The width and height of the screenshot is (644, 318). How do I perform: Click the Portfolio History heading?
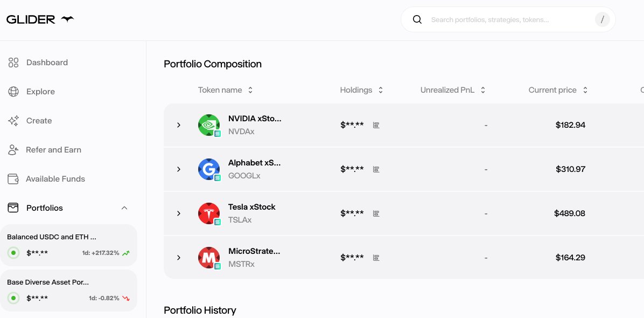200,310
